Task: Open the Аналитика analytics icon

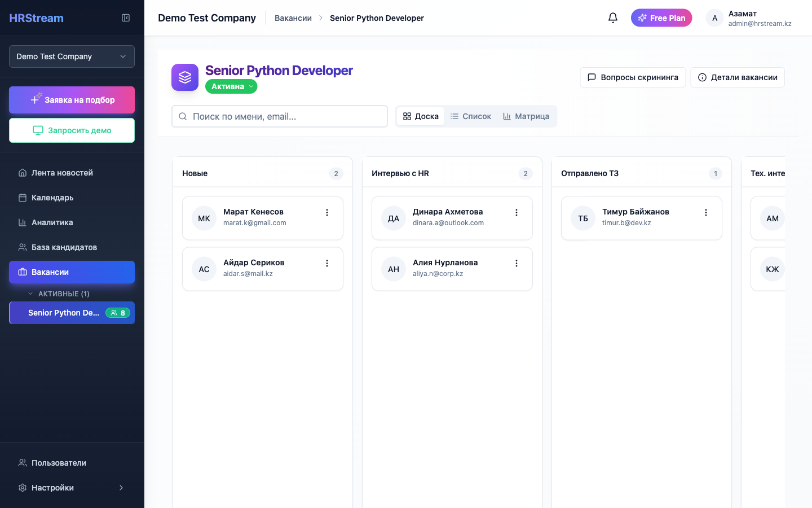Action: (22, 222)
